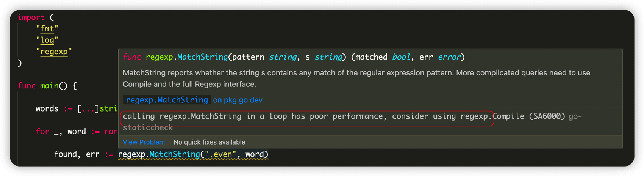Click the err variable in the assignment
This screenshot has height=176, width=644.
click(92, 154)
